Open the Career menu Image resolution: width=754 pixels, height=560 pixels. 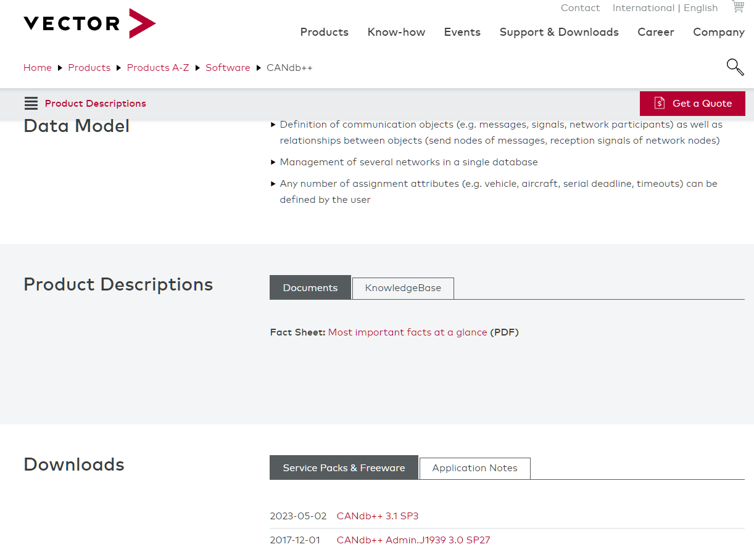(656, 32)
